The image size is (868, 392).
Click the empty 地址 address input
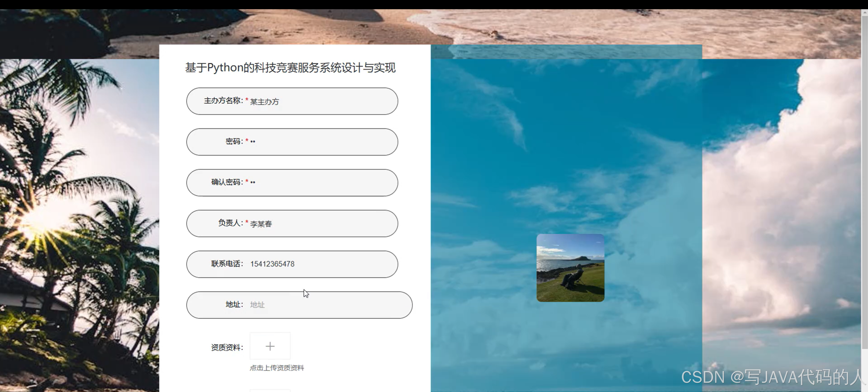(320, 305)
